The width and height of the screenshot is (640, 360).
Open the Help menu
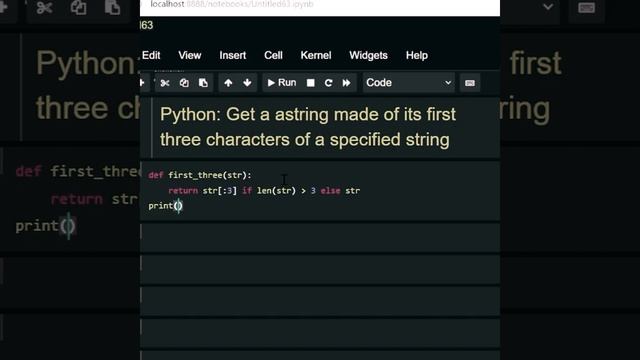[417, 56]
